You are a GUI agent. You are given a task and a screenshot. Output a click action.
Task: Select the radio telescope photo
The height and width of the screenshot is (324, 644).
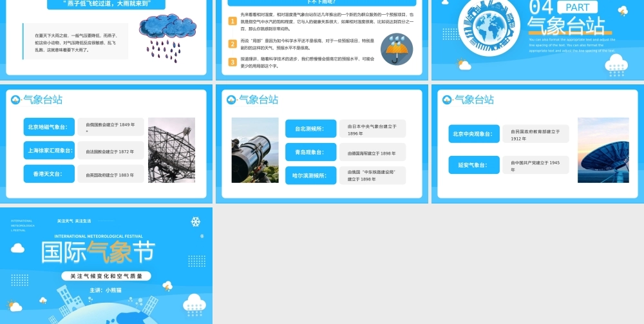(x=171, y=150)
